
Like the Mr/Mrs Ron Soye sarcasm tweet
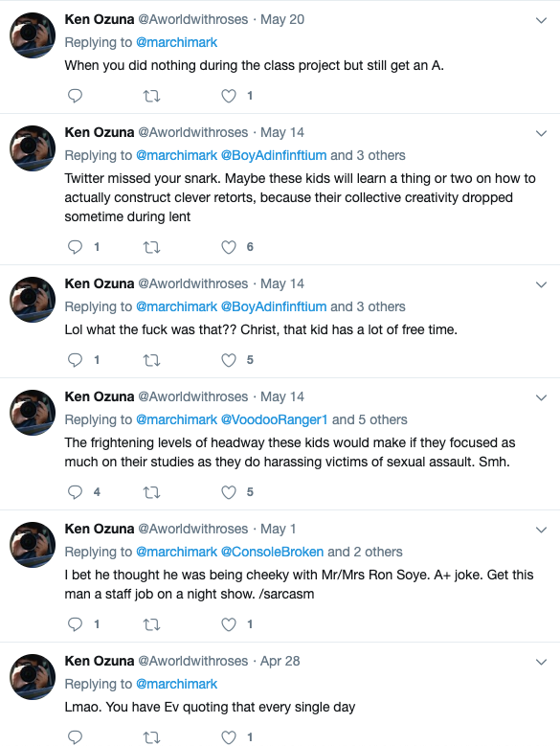229,624
